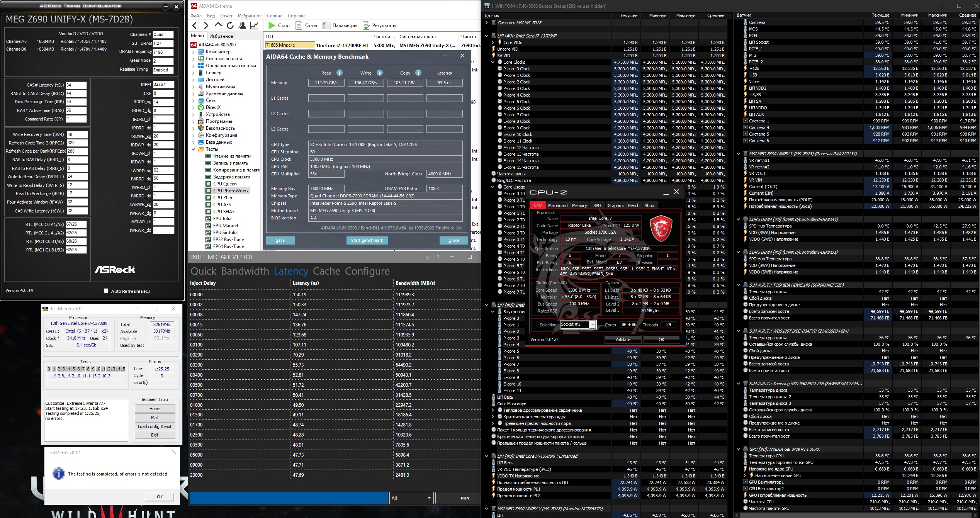Click the Операционная система Windows icon

(201, 66)
